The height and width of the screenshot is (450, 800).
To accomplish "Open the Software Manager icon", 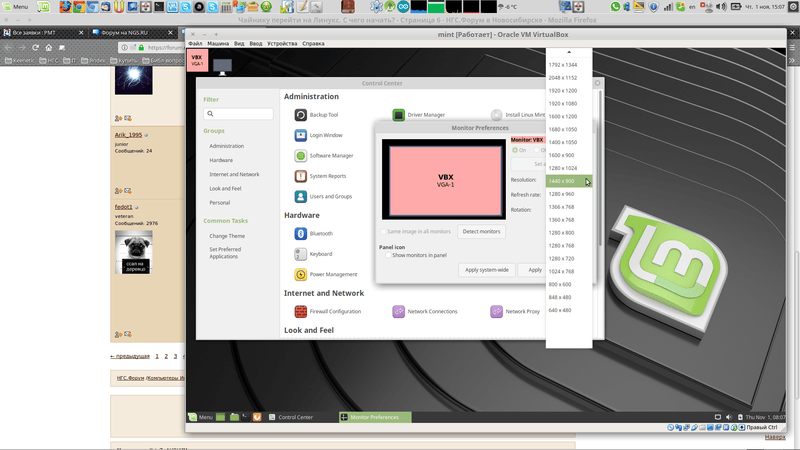I will point(300,156).
